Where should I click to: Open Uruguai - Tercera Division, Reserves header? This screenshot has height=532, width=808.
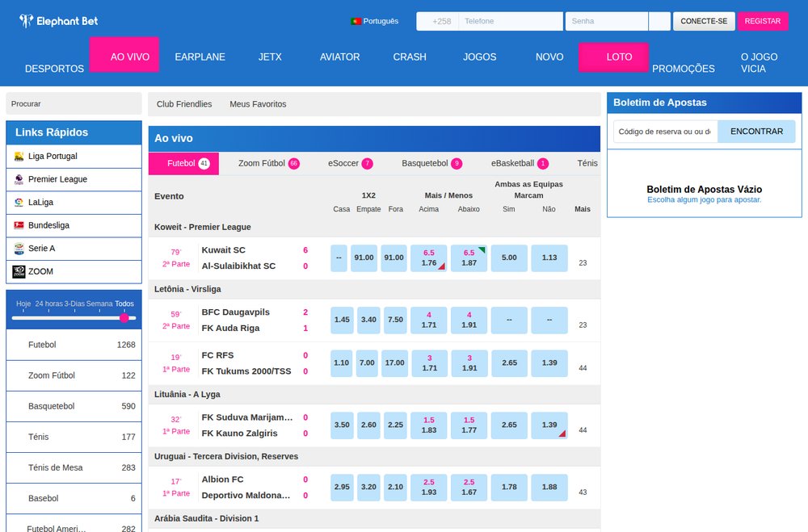[226, 456]
